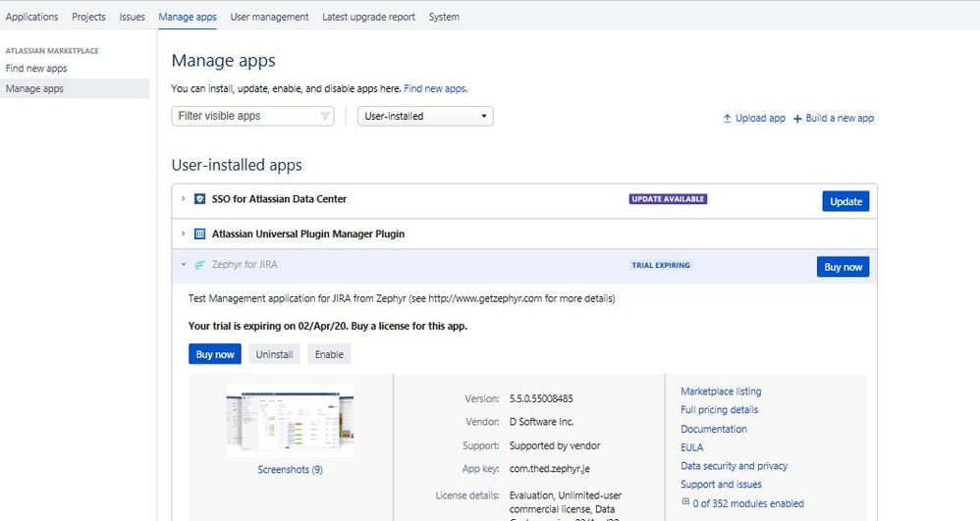Open the Applications tab
Viewport: 980px width, 521px height.
pyautogui.click(x=31, y=17)
